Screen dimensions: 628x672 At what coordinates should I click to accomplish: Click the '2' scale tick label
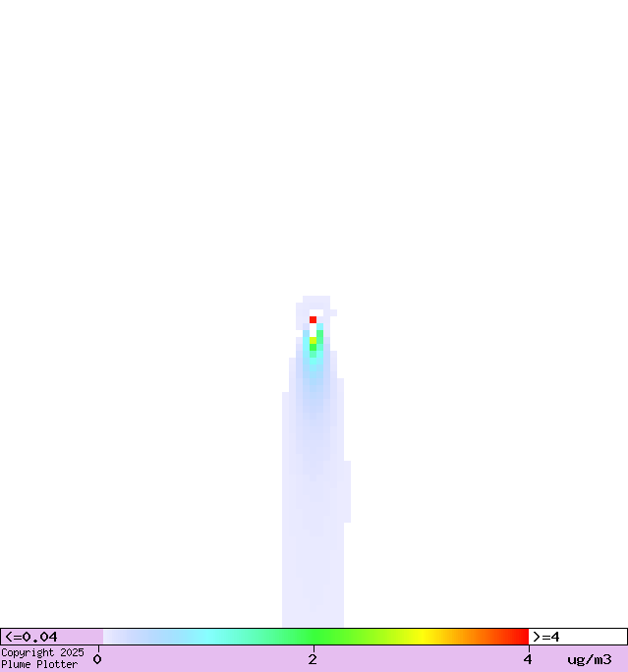click(x=313, y=659)
